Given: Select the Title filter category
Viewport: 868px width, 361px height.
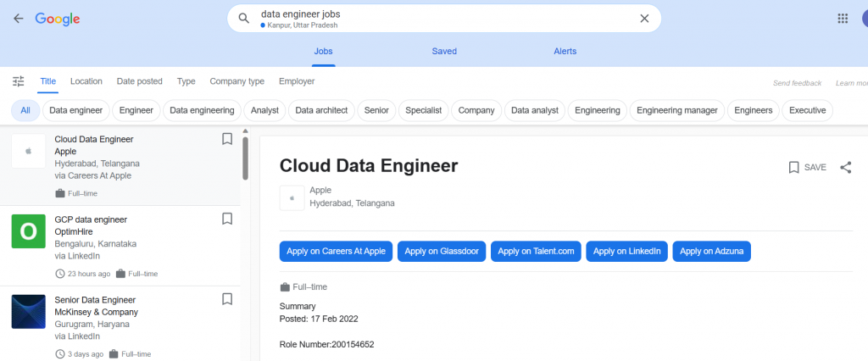Looking at the screenshot, I should 48,81.
